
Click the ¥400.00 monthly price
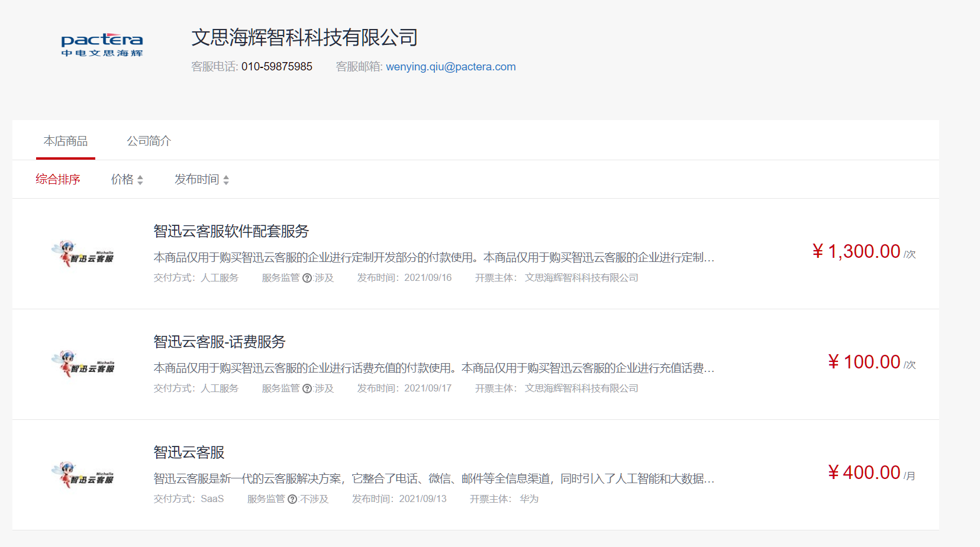[x=864, y=472]
